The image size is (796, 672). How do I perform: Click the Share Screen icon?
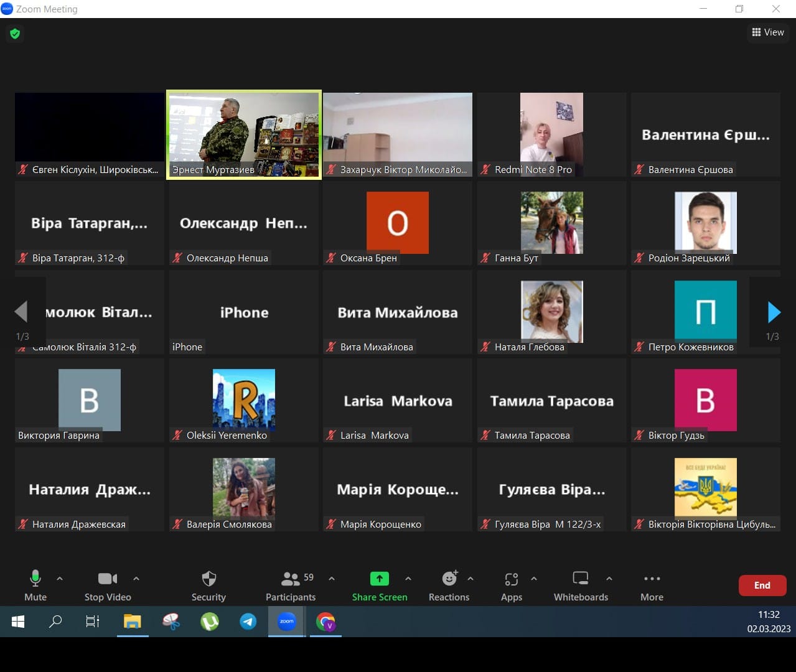pos(379,579)
